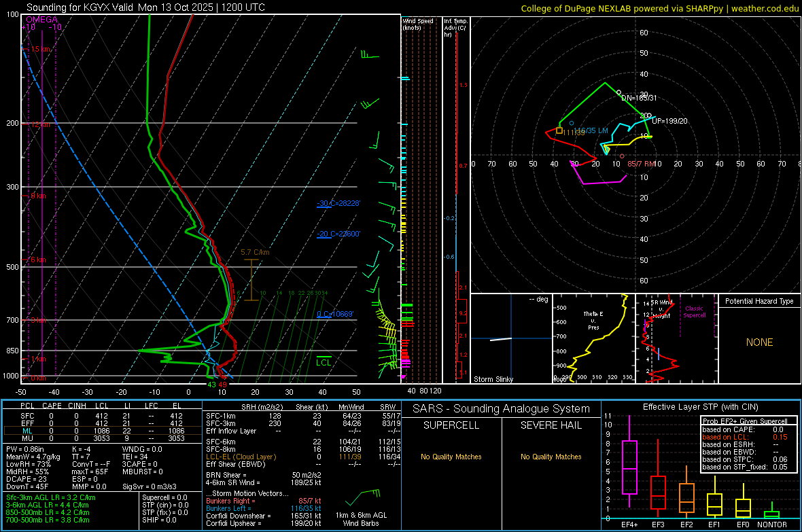Screen dimensions: 802x532
Task: Click the sounding title for KGYX
Action: point(145,7)
